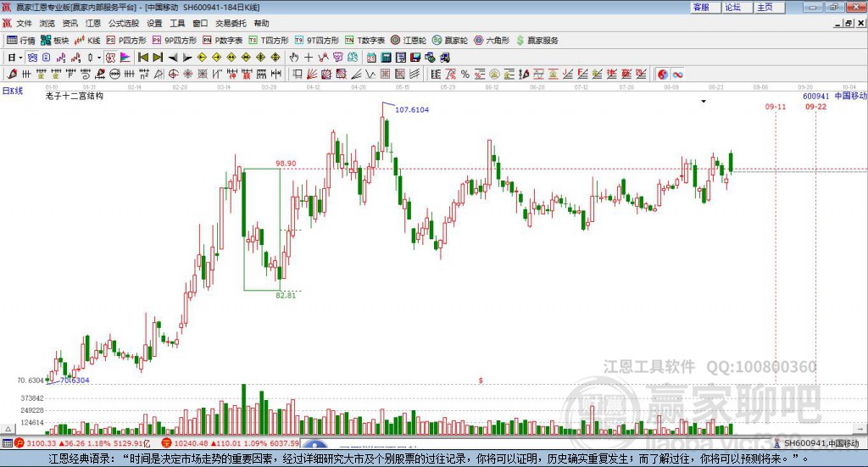Click the save floppy disk icon
Image resolution: width=868 pixels, height=467 pixels.
(x=415, y=58)
